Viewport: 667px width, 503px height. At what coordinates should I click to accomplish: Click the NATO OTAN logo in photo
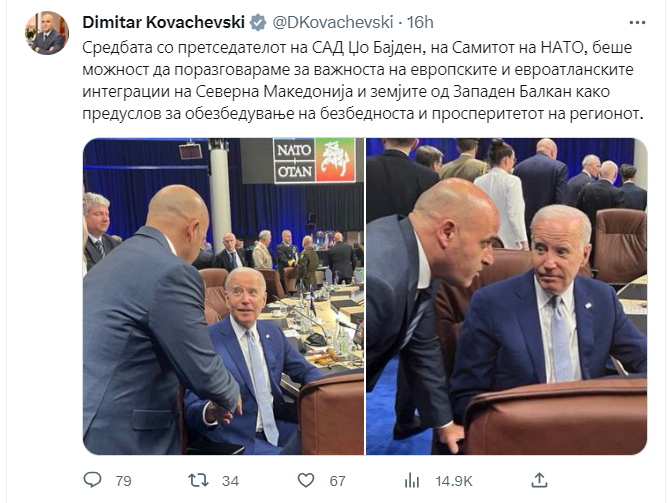(x=294, y=161)
